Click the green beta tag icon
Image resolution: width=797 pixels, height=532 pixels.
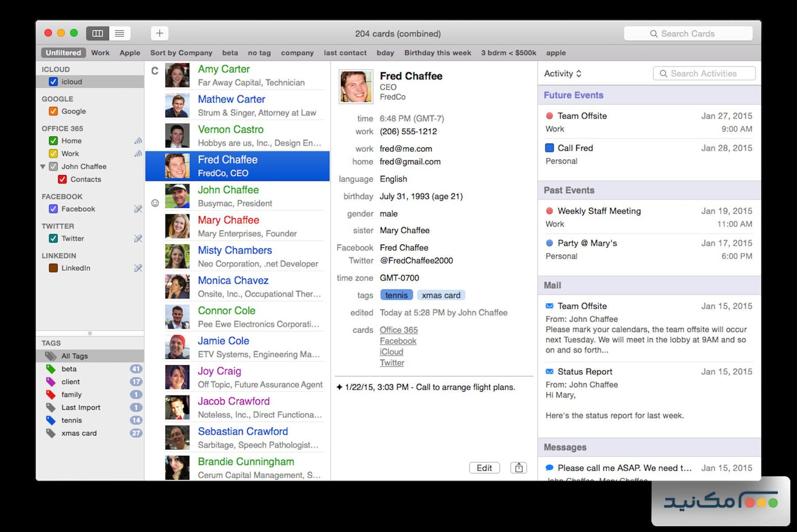click(51, 369)
